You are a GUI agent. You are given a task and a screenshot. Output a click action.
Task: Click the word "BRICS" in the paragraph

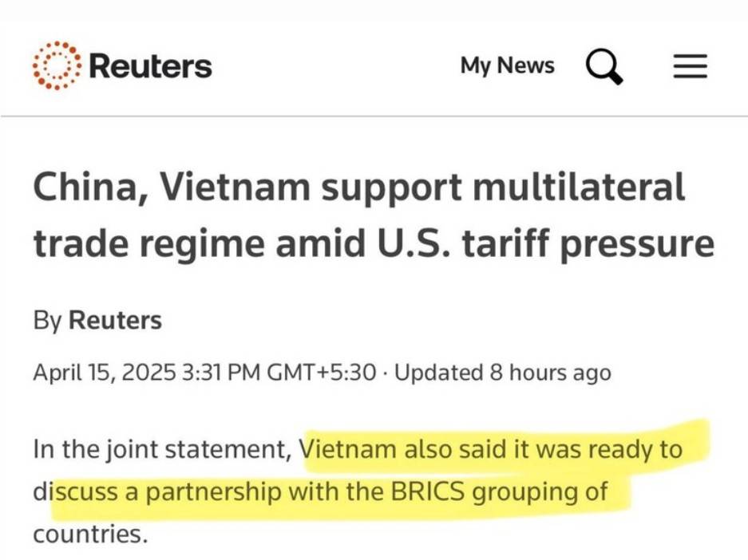(427, 491)
